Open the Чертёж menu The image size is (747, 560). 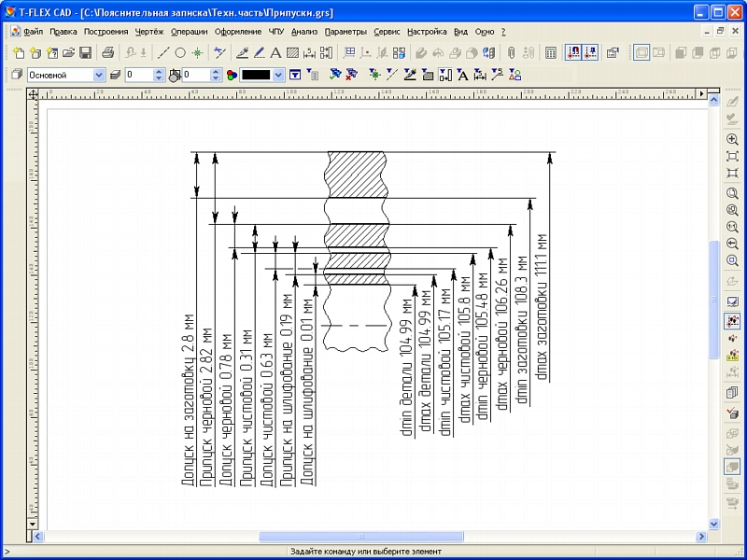[149, 32]
